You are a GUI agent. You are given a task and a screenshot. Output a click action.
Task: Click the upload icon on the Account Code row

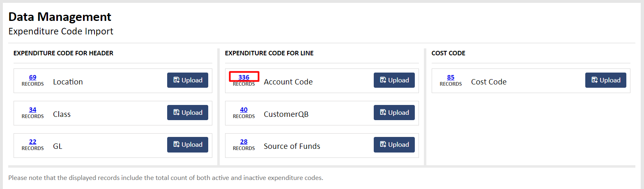pyautogui.click(x=383, y=80)
